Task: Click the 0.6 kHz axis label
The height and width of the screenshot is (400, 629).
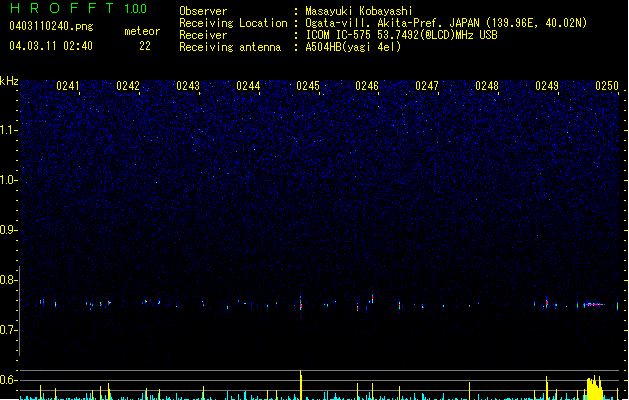Action: [x=8, y=380]
